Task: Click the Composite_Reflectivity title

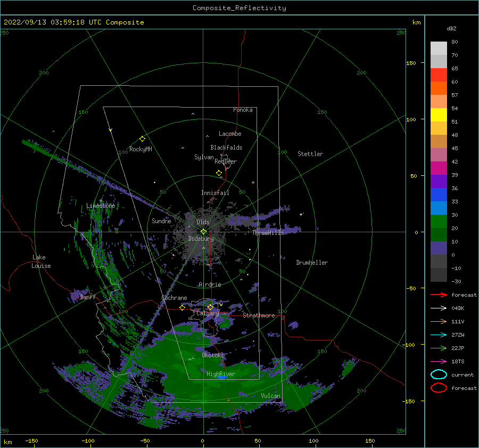Action: 240,8
